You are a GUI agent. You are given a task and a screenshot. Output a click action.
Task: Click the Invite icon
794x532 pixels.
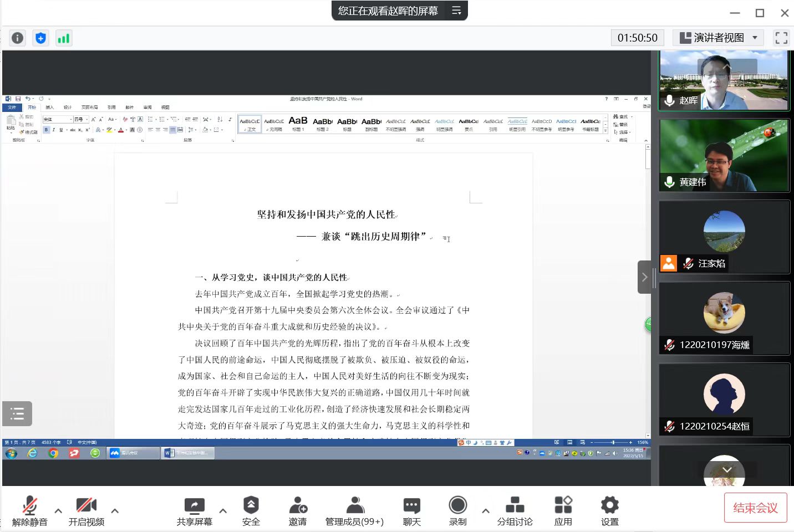pyautogui.click(x=298, y=510)
